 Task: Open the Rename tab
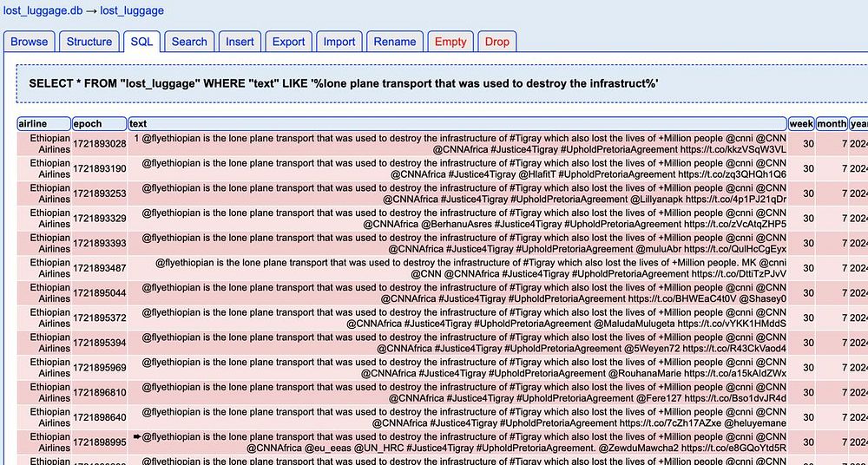395,42
